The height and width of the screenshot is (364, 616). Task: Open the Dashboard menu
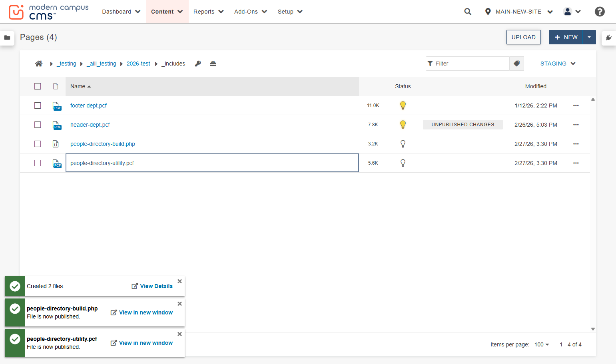point(121,12)
